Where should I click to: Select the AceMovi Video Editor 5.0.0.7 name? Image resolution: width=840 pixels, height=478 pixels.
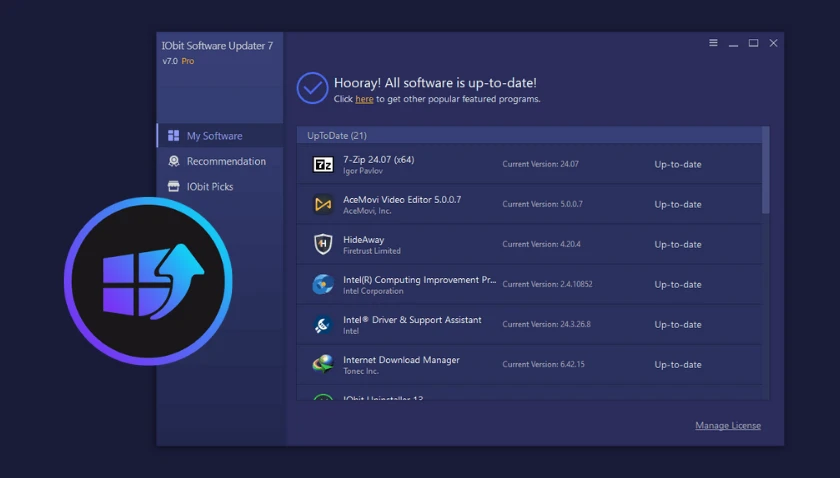coord(402,199)
